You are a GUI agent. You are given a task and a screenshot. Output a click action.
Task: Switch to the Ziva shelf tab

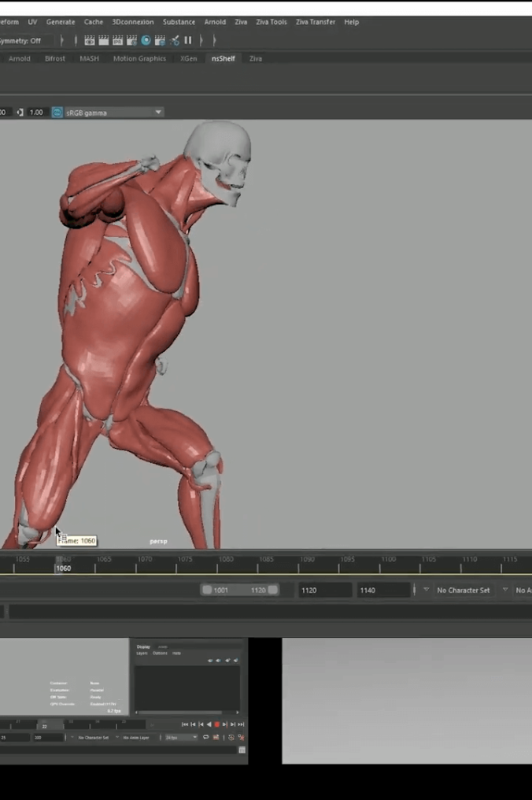(x=256, y=59)
